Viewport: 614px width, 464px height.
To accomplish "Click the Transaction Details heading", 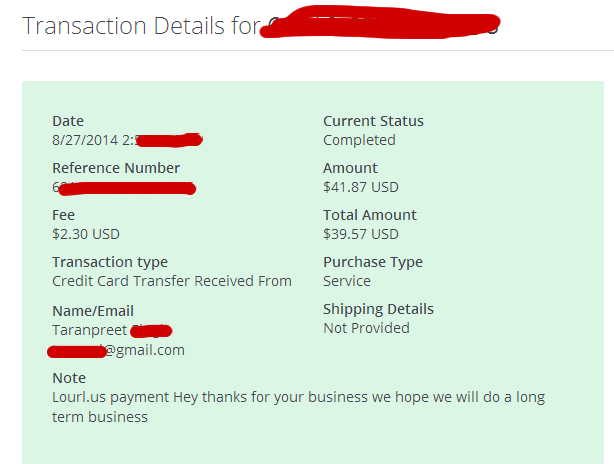I will 140,25.
